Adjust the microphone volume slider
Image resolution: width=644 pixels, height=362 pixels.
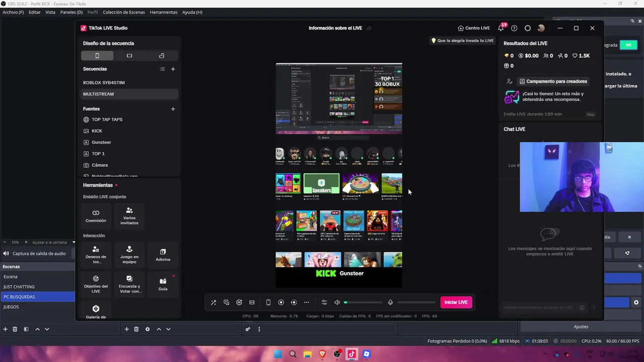pos(416,302)
